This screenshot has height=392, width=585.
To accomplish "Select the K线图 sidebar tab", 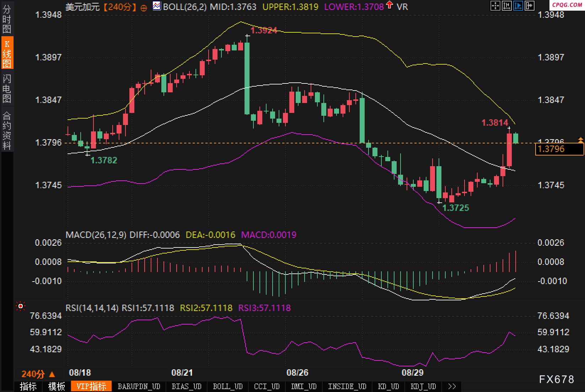I will tap(7, 54).
